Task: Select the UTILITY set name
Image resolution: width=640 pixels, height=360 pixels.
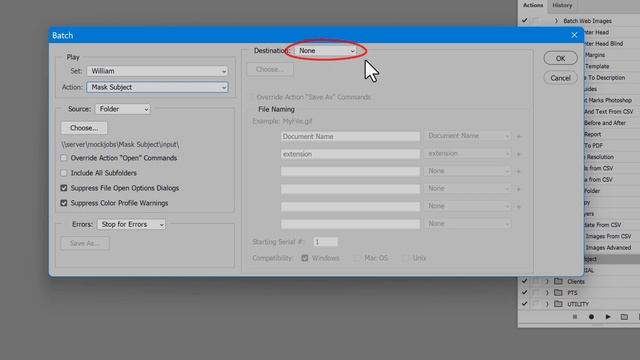Action: (x=578, y=304)
